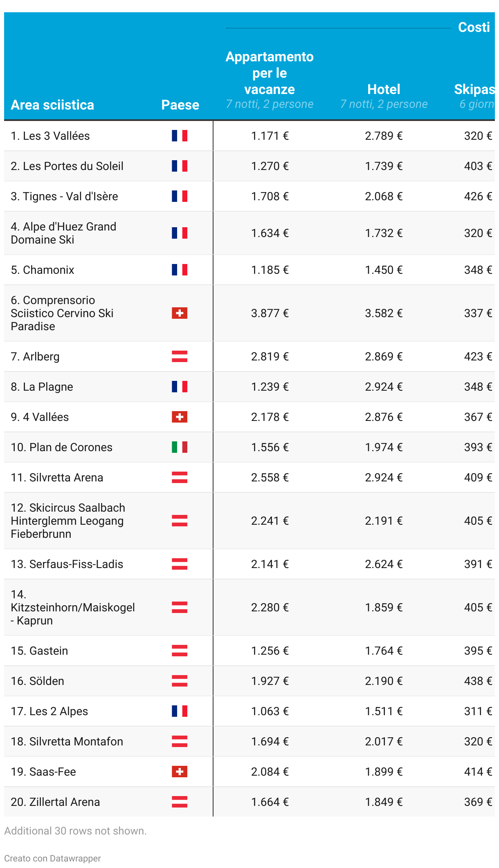
Task: Click the Additional 30 rows not shown note
Action: click(75, 831)
